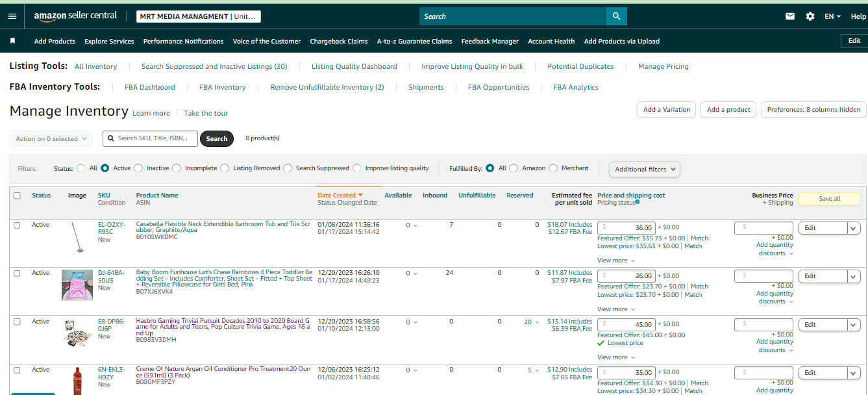Click the Pricing status info icon

click(638, 202)
